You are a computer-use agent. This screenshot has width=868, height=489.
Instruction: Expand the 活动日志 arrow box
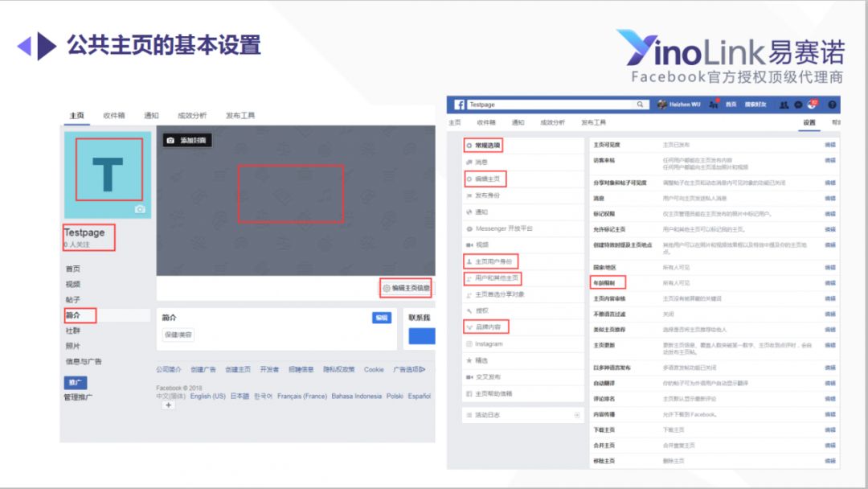point(577,415)
